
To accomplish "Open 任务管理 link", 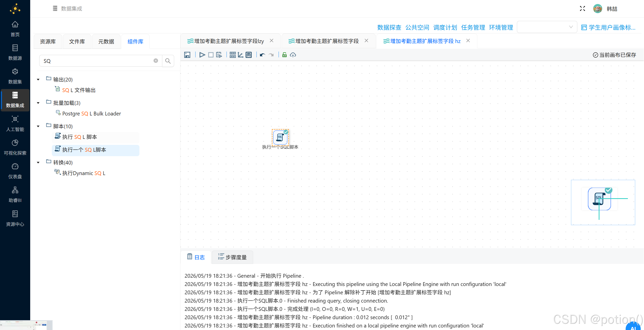I will click(473, 27).
